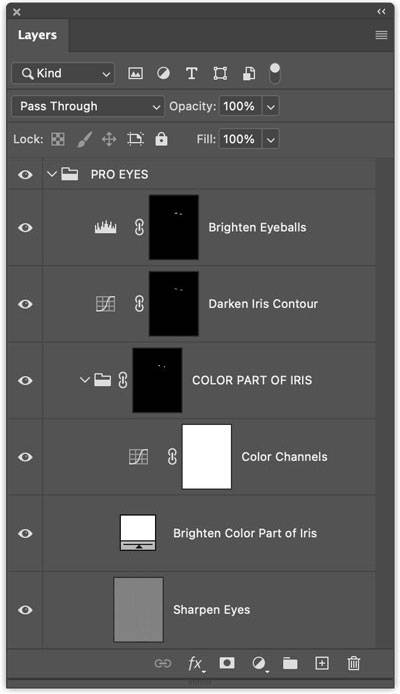The height and width of the screenshot is (694, 400).
Task: Collapse the PRO EYES group
Action: [52, 174]
